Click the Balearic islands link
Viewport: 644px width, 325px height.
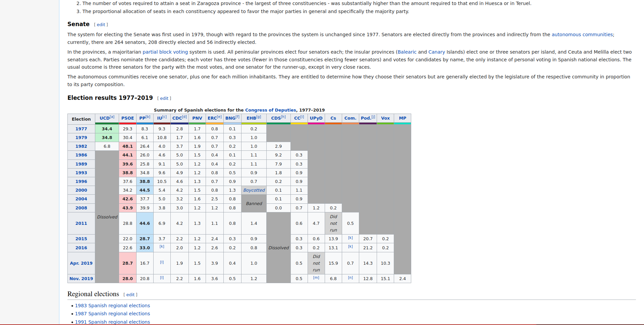tap(407, 52)
